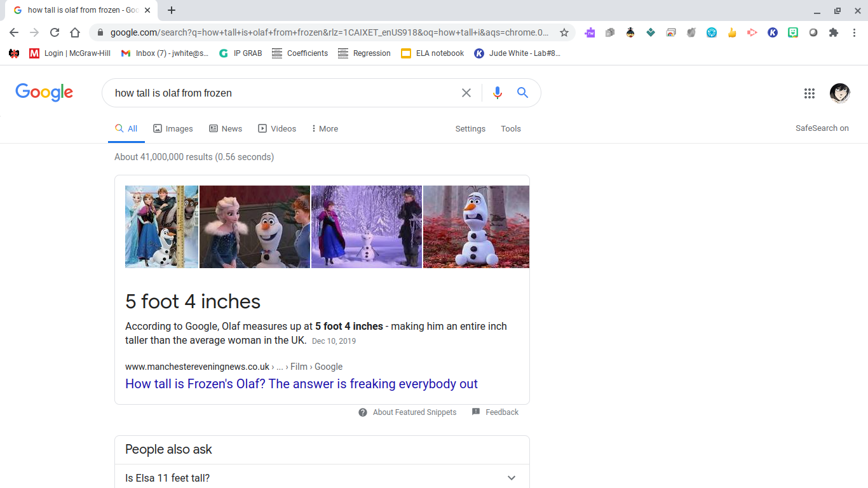This screenshot has height=488, width=868.
Task: Switch to the Images results tab
Action: (173, 128)
